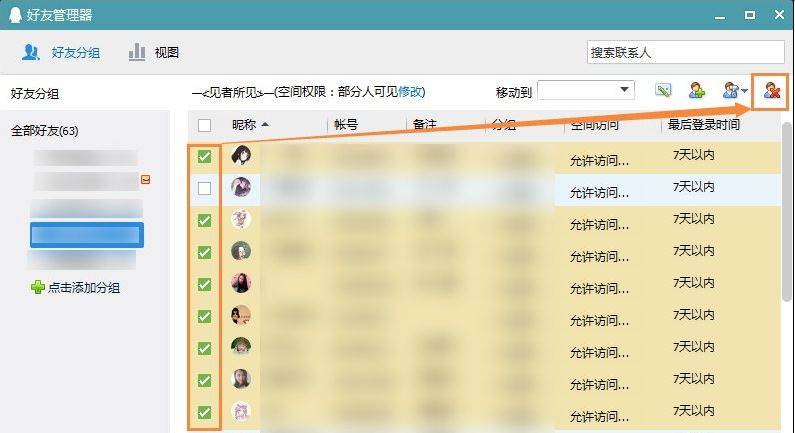
Task: Switch to the 视图 tab
Action: click(153, 52)
